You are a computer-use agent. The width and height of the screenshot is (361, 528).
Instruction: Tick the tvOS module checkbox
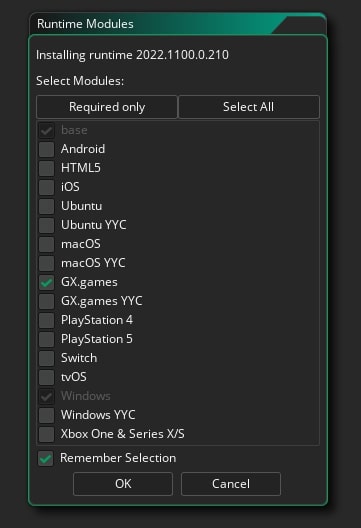point(46,377)
